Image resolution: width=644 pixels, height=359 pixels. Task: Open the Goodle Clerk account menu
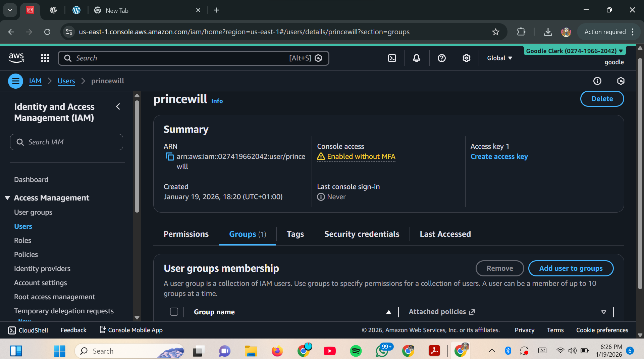point(575,51)
